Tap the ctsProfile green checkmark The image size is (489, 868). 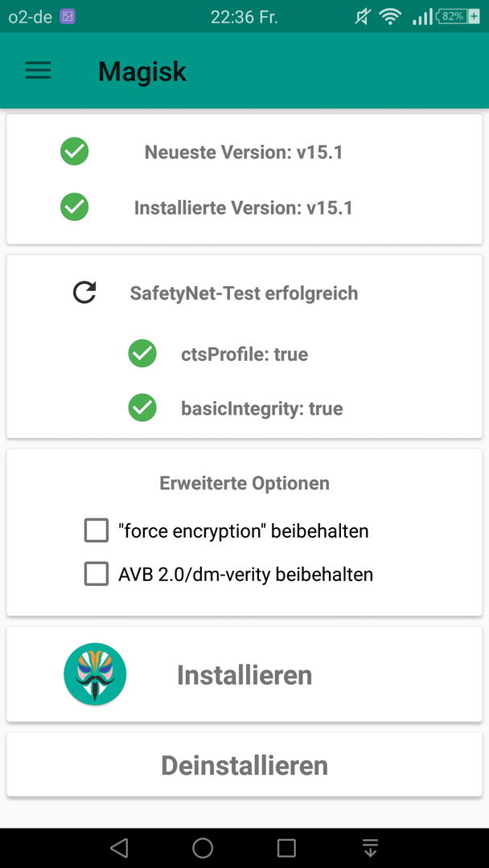(x=142, y=353)
